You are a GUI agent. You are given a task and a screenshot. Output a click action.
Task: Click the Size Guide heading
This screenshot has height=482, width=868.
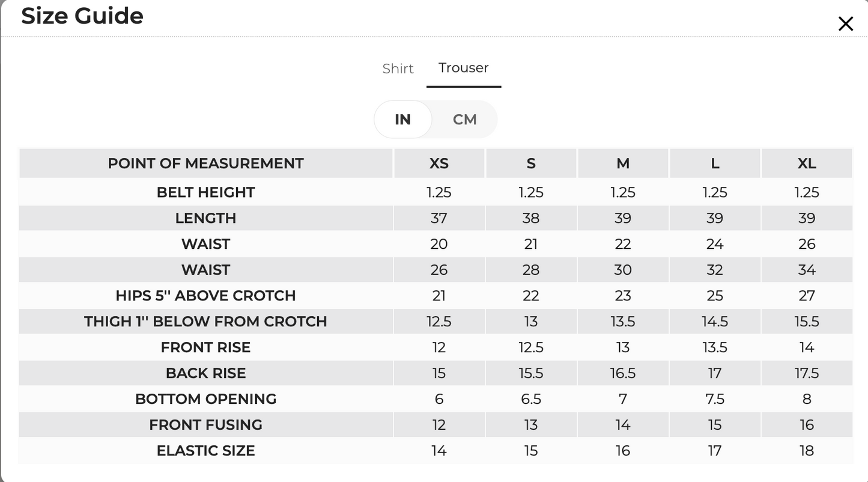82,16
